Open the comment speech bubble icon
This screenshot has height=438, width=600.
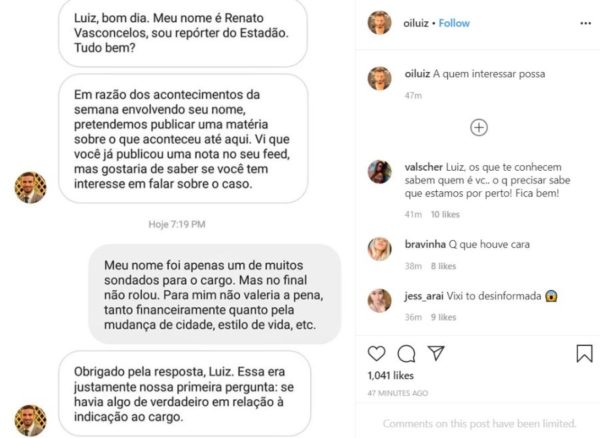tap(406, 353)
